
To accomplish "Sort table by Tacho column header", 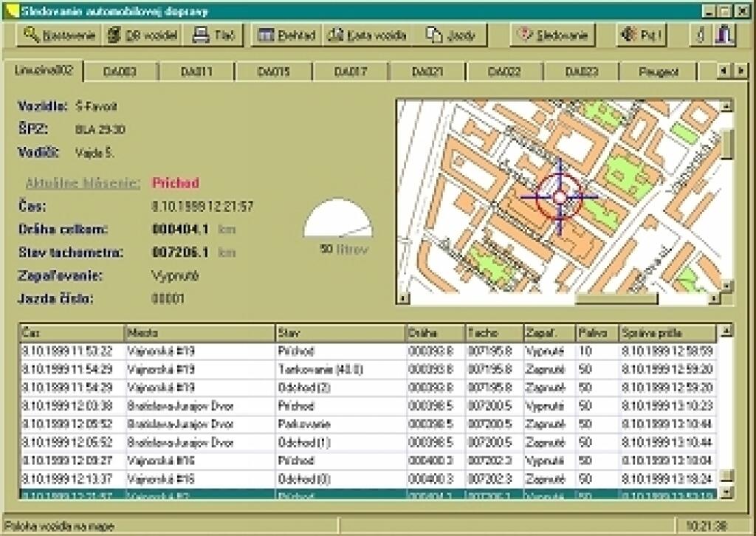I will point(495,332).
